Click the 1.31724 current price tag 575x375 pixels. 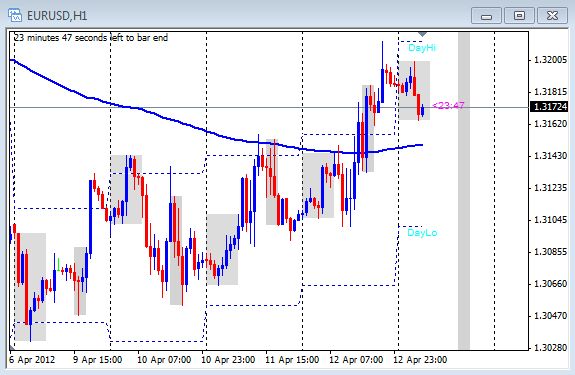point(549,107)
